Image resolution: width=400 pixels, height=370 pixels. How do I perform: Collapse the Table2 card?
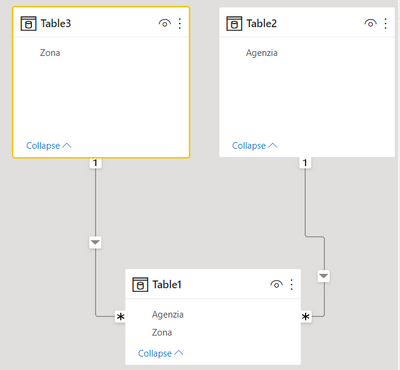tap(254, 146)
